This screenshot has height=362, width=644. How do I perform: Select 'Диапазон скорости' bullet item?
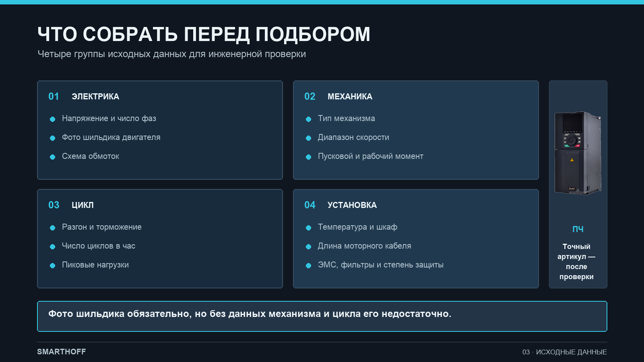pyautogui.click(x=353, y=137)
